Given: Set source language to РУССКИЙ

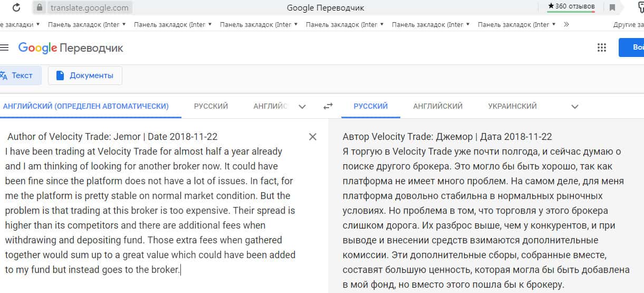Looking at the screenshot, I should click(x=211, y=106).
